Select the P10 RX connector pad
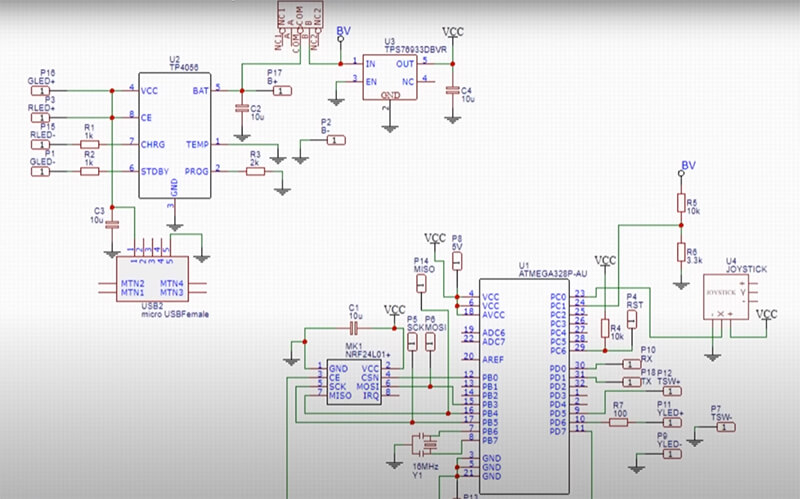 632,364
